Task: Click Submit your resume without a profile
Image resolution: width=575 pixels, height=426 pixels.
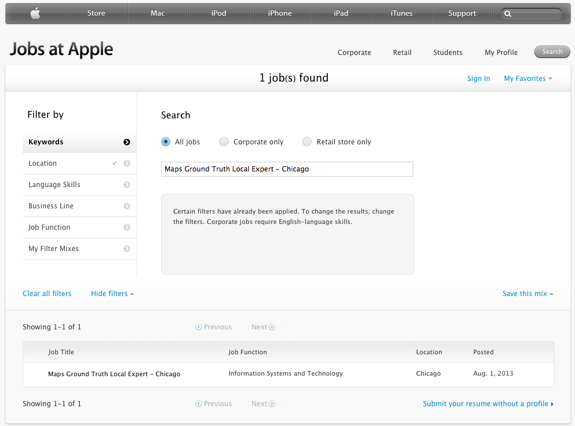Action: [488, 404]
